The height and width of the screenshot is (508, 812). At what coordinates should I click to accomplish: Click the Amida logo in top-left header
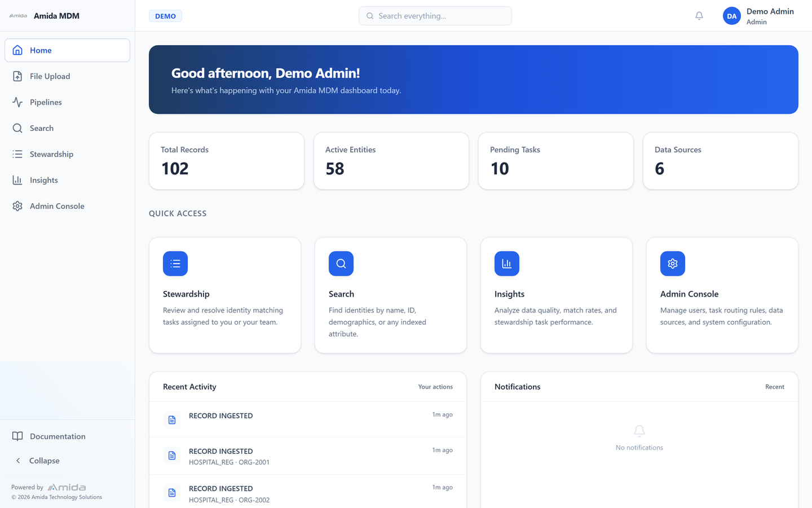[18, 16]
